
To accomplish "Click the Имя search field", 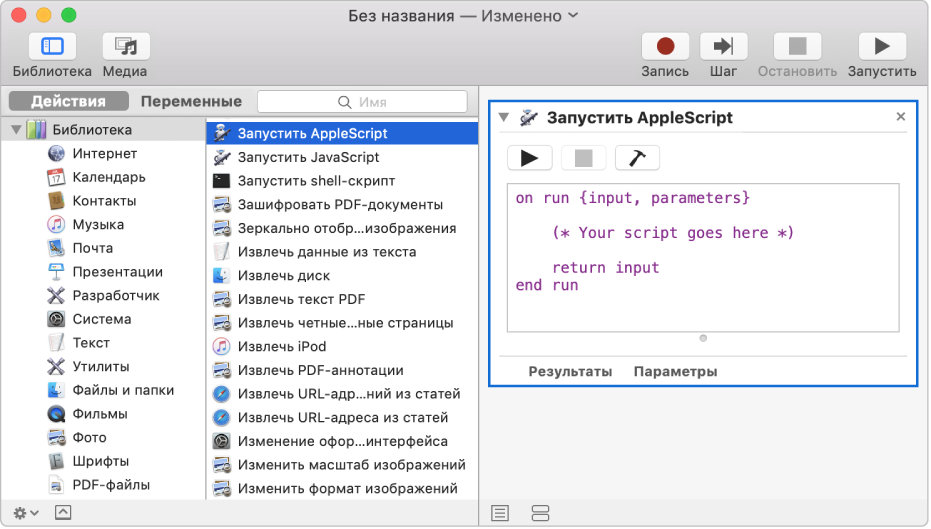I will pos(362,102).
